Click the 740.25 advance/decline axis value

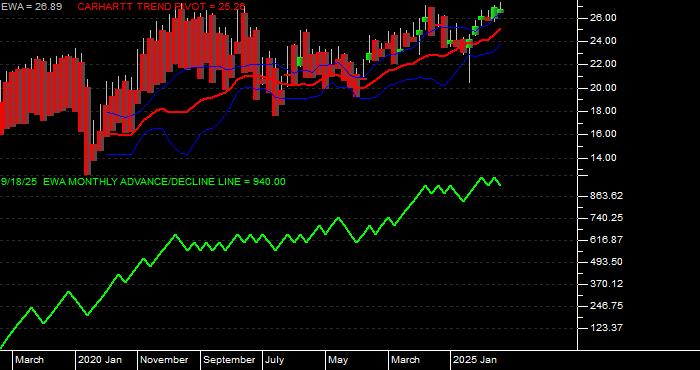tap(607, 218)
